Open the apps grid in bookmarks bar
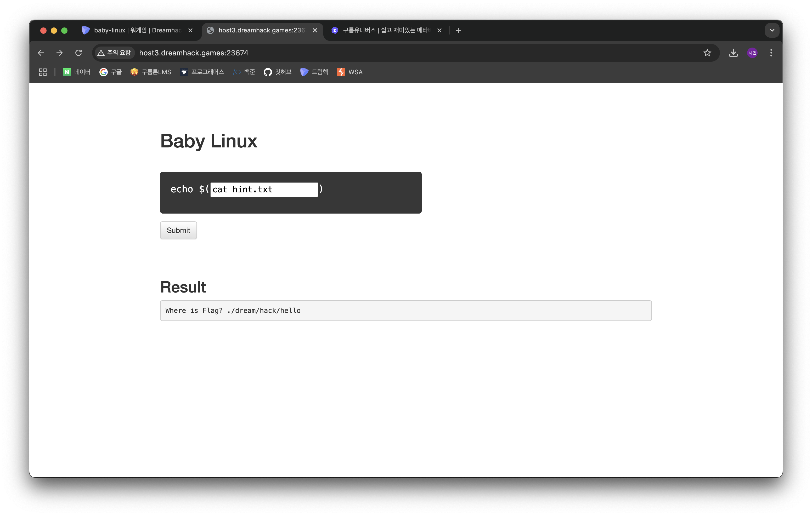Screen dimensions: 812x516 click(43, 72)
